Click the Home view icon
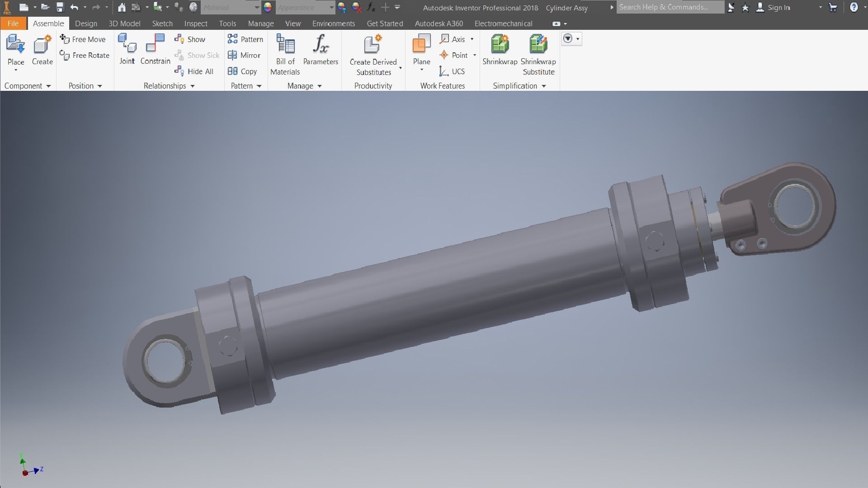The image size is (868, 488). (122, 7)
